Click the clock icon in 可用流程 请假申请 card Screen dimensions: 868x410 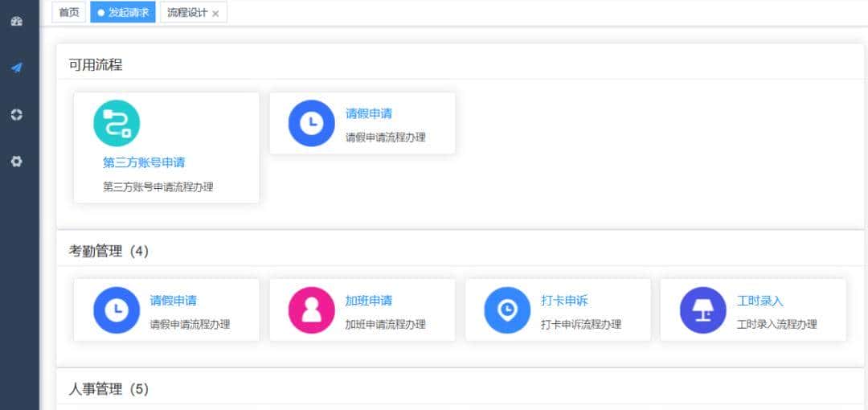pos(312,123)
